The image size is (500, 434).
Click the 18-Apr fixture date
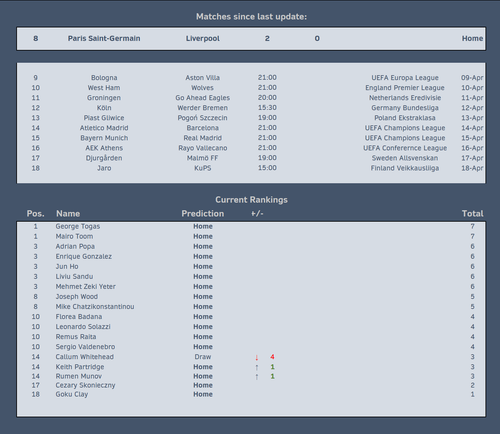pos(472,168)
